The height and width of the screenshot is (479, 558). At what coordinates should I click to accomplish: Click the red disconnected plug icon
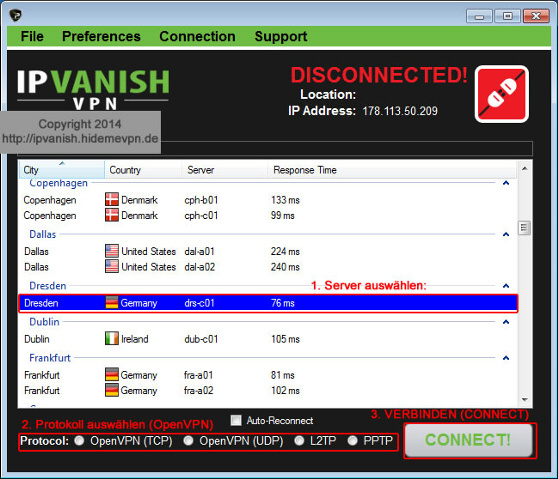click(x=501, y=94)
